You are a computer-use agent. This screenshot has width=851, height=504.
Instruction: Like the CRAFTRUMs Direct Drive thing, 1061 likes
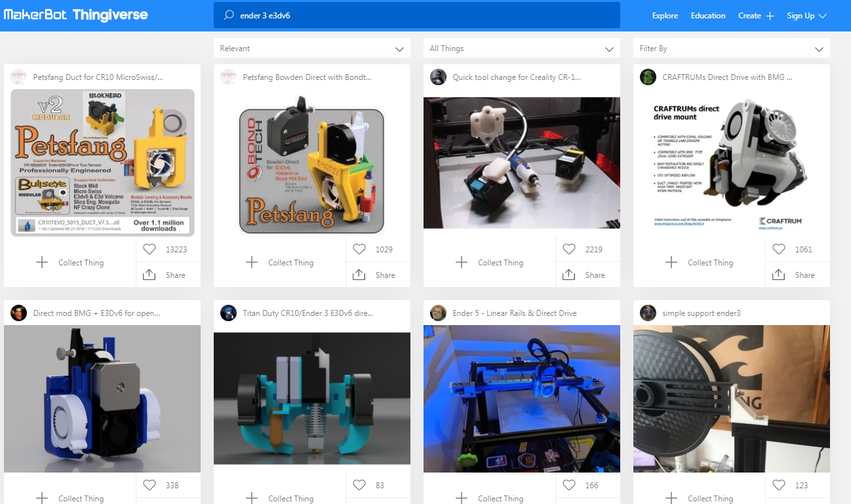pos(779,249)
